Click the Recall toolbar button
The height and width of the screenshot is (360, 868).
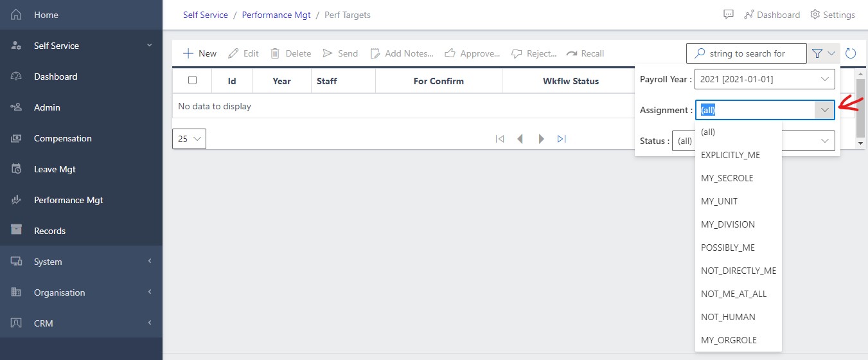[x=585, y=53]
